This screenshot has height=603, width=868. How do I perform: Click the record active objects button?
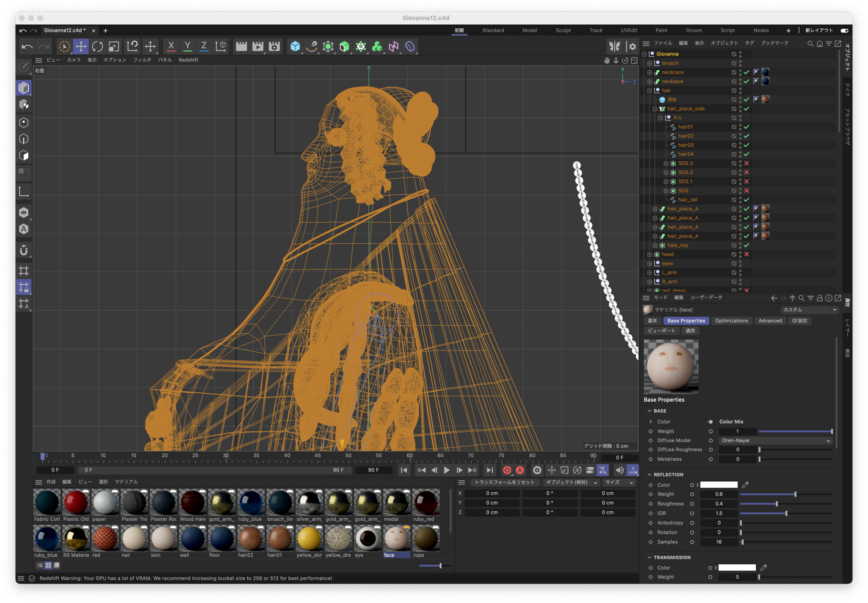coord(507,470)
